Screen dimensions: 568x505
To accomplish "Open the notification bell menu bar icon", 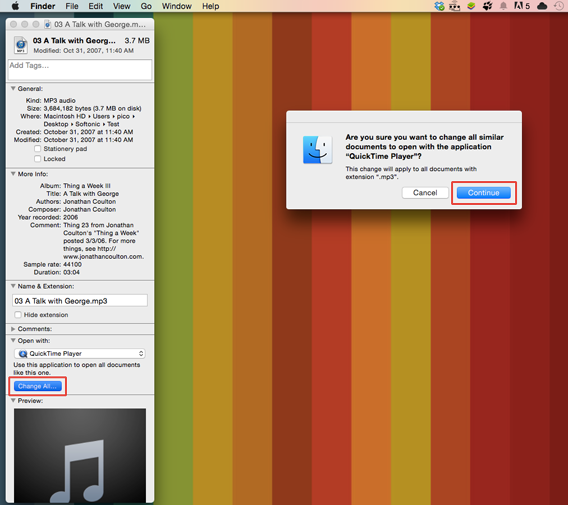I will pos(503,6).
